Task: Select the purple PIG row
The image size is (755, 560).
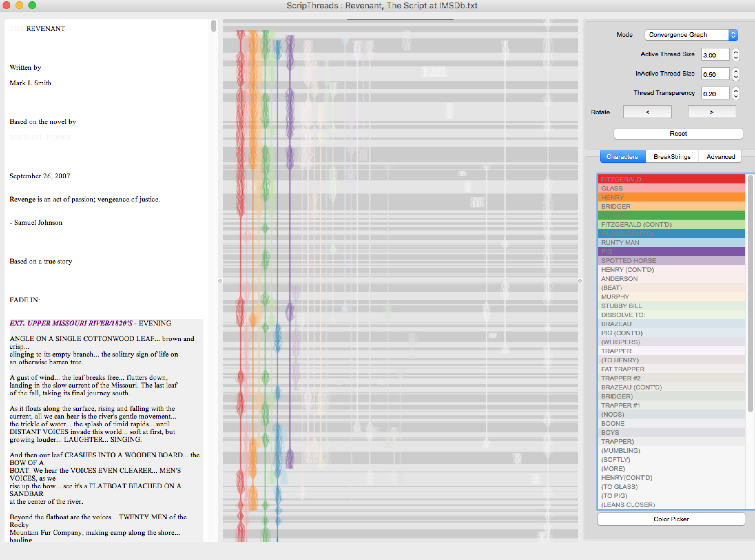Action: click(x=671, y=252)
